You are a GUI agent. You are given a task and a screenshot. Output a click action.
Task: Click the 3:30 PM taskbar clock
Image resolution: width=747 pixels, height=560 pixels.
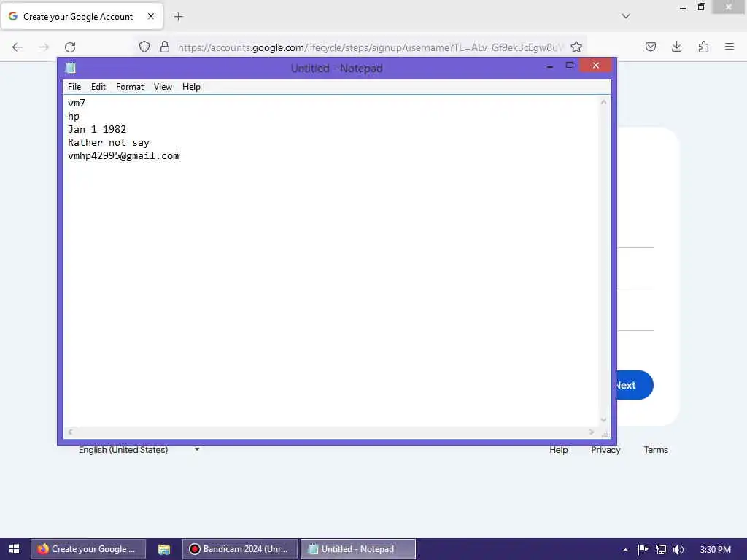[x=715, y=549]
